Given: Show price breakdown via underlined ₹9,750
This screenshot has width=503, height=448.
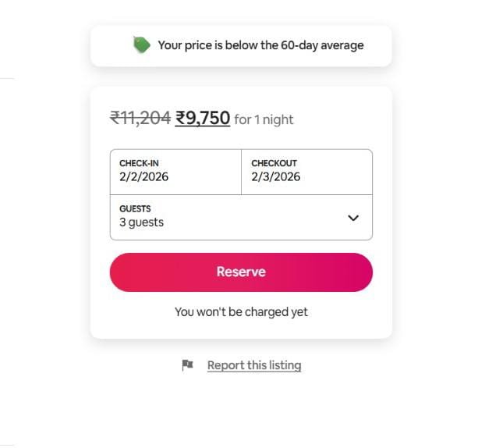Looking at the screenshot, I should 203,118.
